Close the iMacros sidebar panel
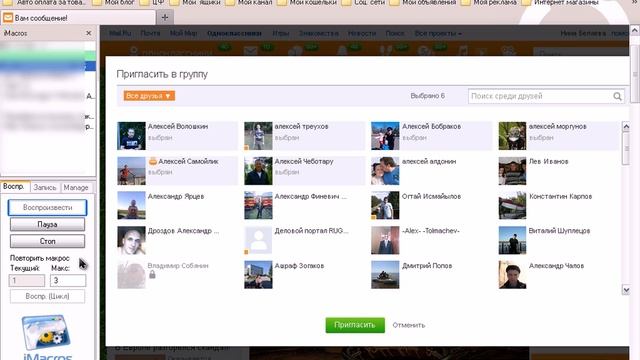 point(89,33)
